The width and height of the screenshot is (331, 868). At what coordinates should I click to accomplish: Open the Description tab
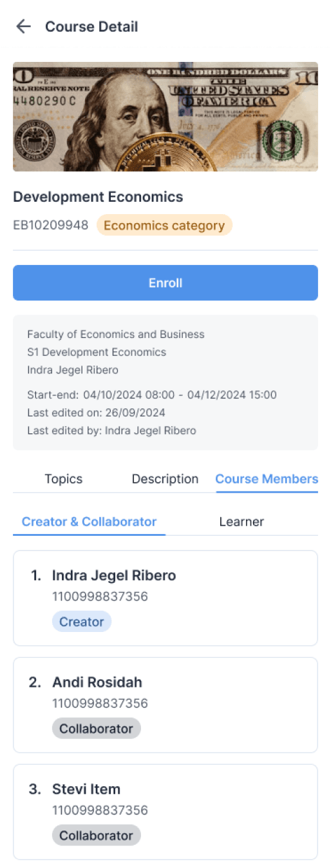165,479
